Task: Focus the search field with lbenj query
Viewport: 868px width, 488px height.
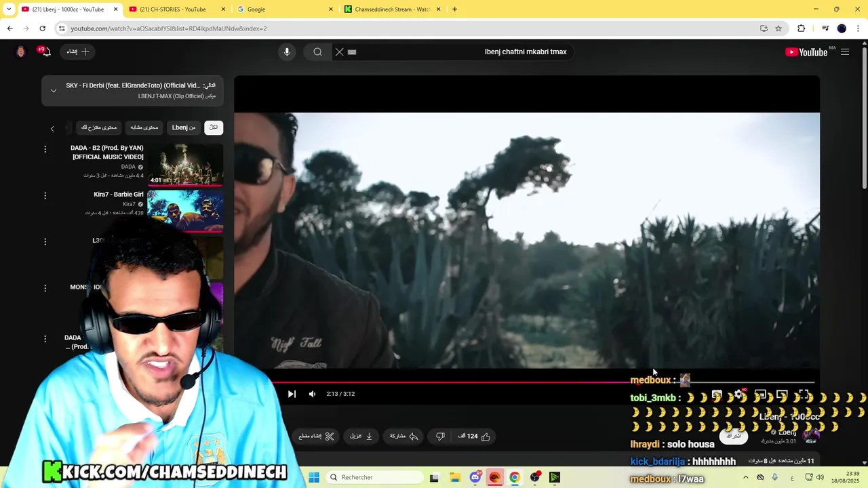Action: click(x=461, y=52)
